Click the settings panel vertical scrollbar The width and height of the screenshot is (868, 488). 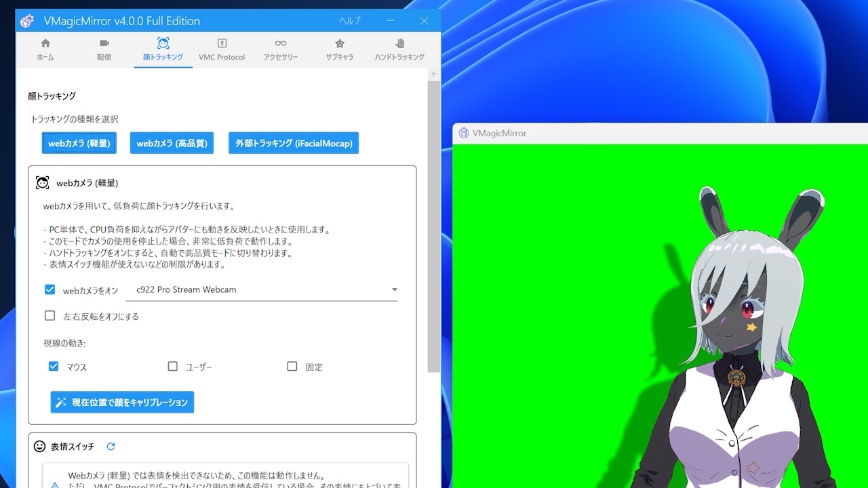(434, 226)
